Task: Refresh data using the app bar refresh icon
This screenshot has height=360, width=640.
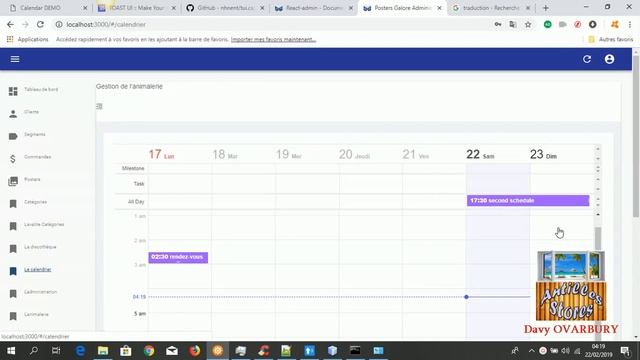Action: 587,59
